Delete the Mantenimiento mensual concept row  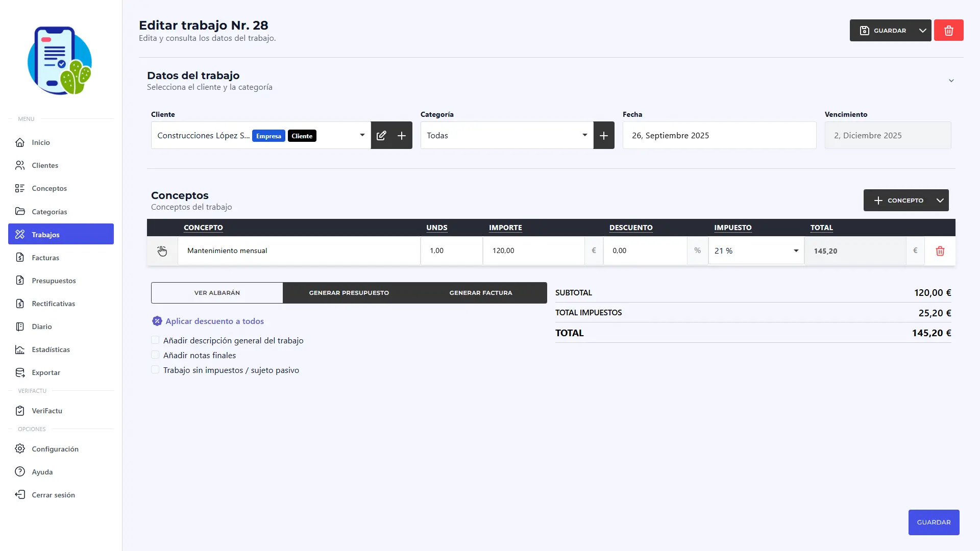coord(940,251)
